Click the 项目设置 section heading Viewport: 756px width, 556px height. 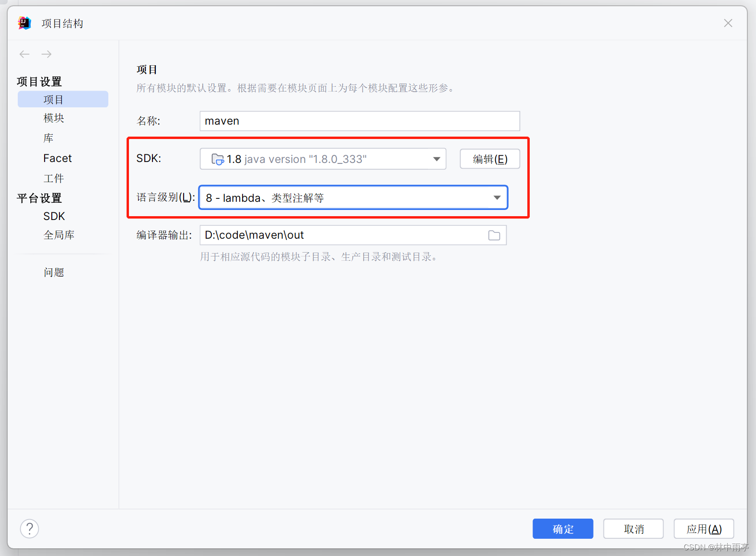[39, 81]
